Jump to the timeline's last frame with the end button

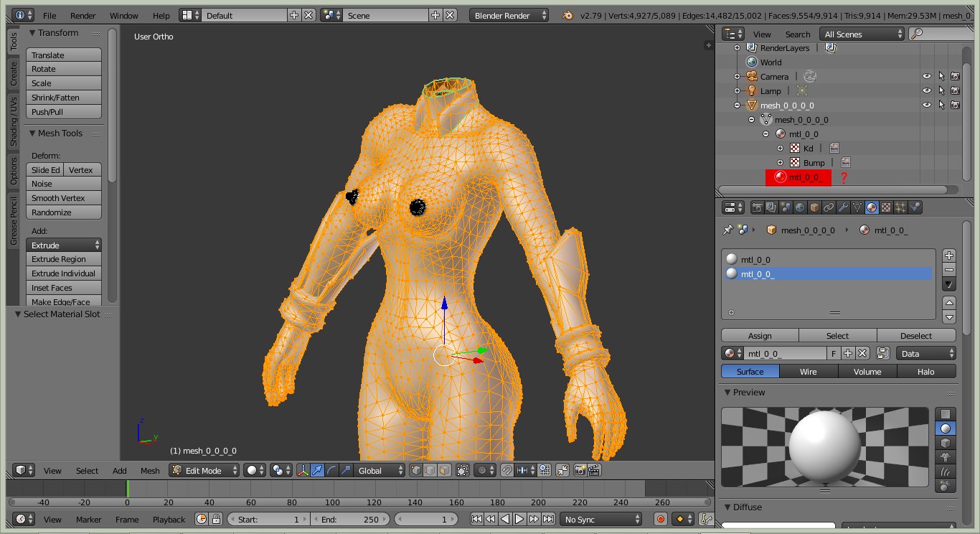(x=548, y=519)
